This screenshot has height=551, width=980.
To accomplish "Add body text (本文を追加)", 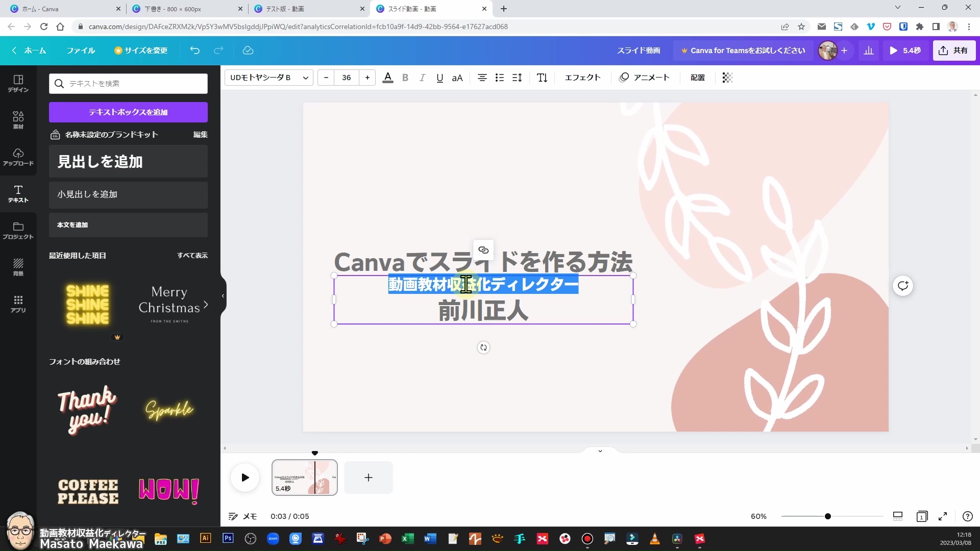I will (x=128, y=225).
